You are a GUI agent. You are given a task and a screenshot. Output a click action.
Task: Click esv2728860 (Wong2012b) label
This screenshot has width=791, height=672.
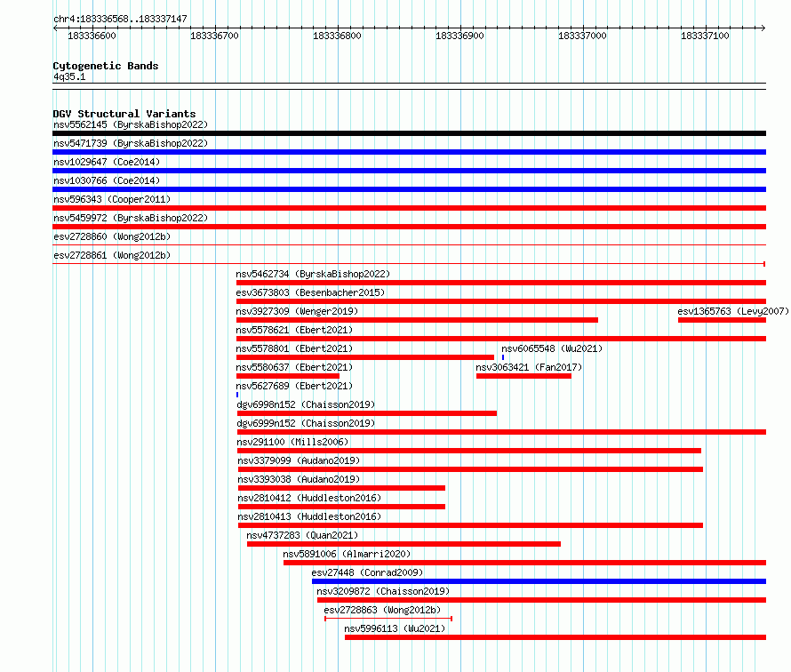pos(112,236)
